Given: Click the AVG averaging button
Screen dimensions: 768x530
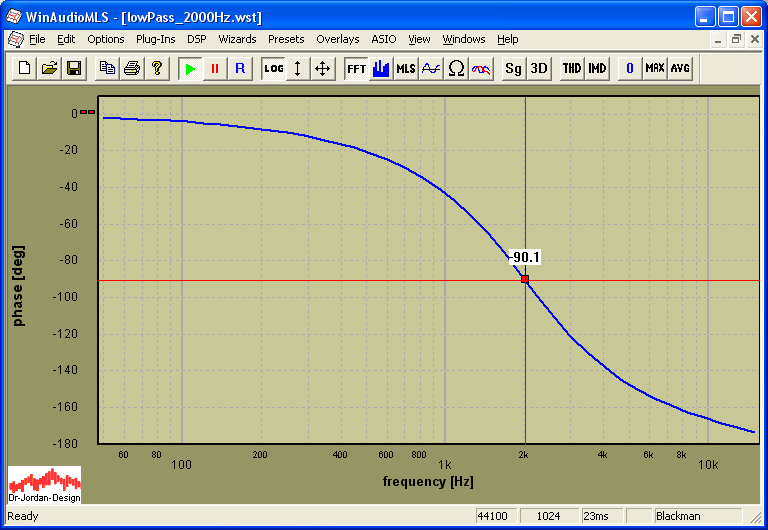Looking at the screenshot, I should point(680,68).
